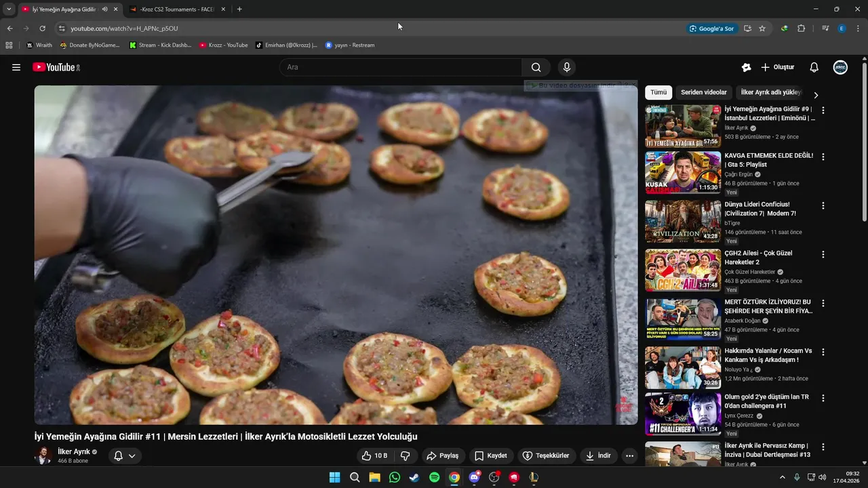The height and width of the screenshot is (488, 868).
Task: Select the İlker Ayrık adlı yükleyen chip
Action: [771, 92]
